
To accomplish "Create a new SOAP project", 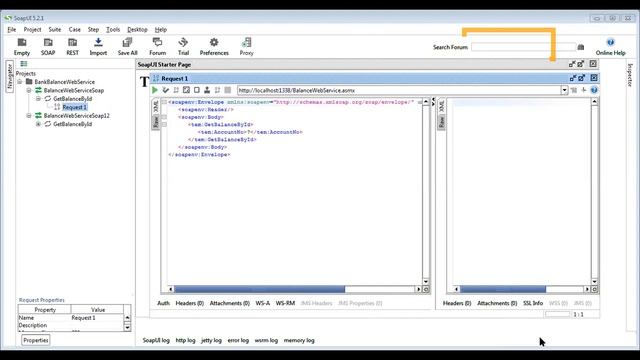I will point(48,47).
